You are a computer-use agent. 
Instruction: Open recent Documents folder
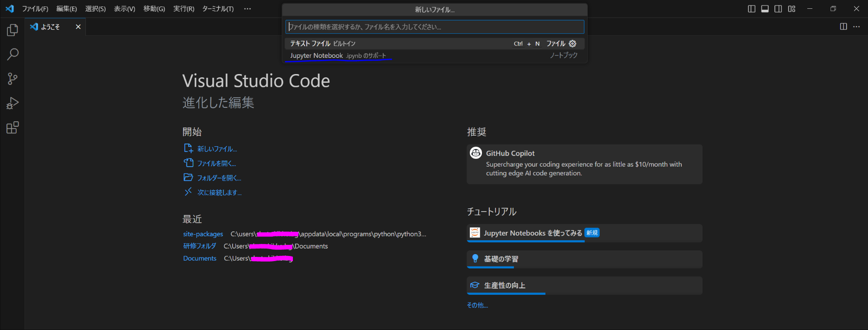(200, 258)
